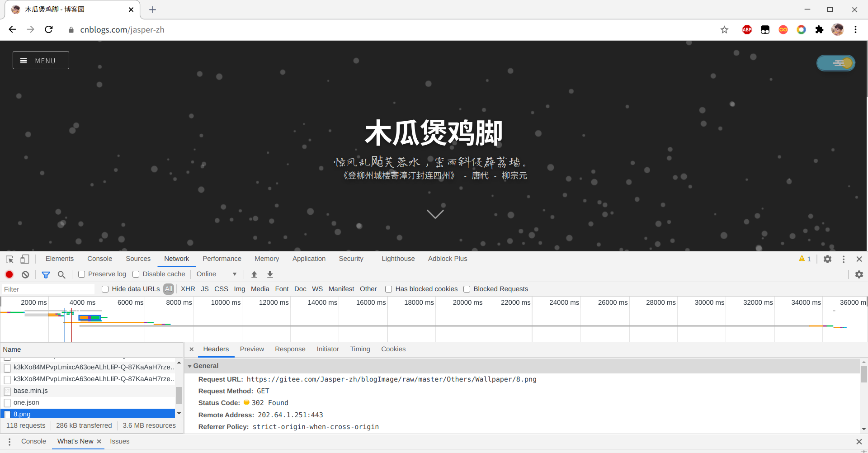Toggle the day/night theme switch
The width and height of the screenshot is (868, 453).
click(x=835, y=63)
